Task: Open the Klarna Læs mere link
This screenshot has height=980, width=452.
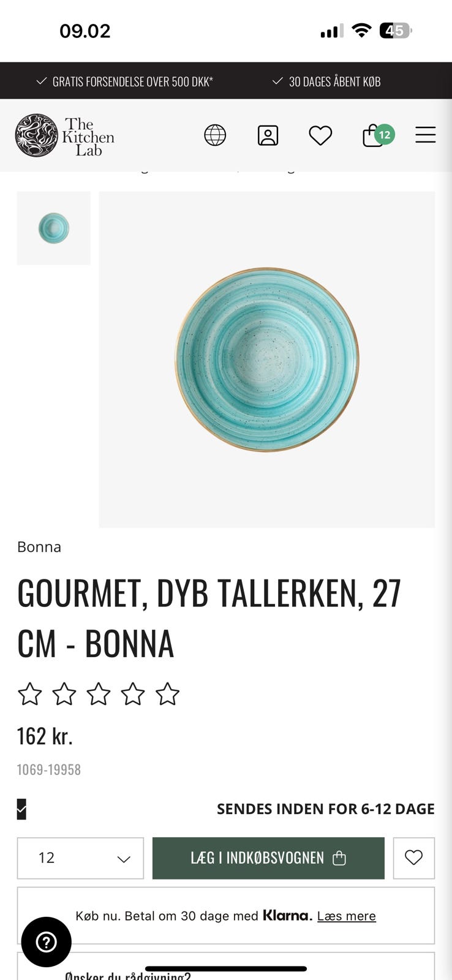Action: tap(347, 916)
